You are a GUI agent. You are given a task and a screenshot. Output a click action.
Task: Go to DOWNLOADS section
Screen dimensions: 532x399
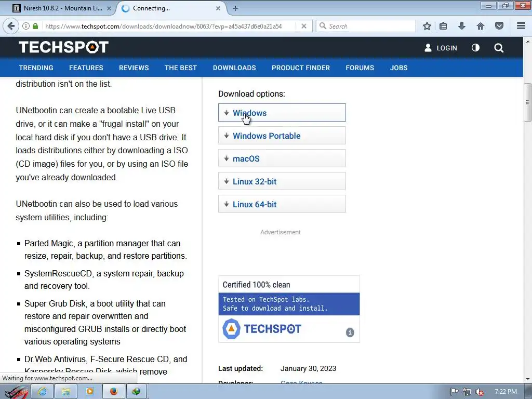[x=234, y=68]
